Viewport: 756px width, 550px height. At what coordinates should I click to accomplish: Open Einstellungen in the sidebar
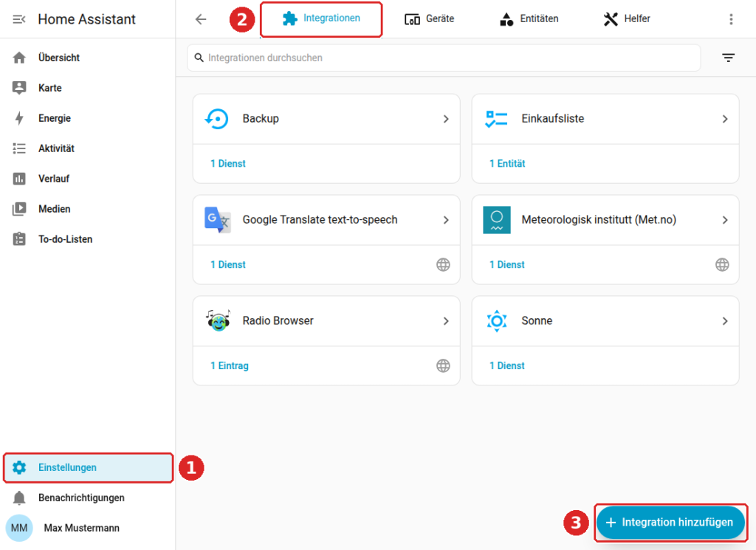[x=88, y=467]
